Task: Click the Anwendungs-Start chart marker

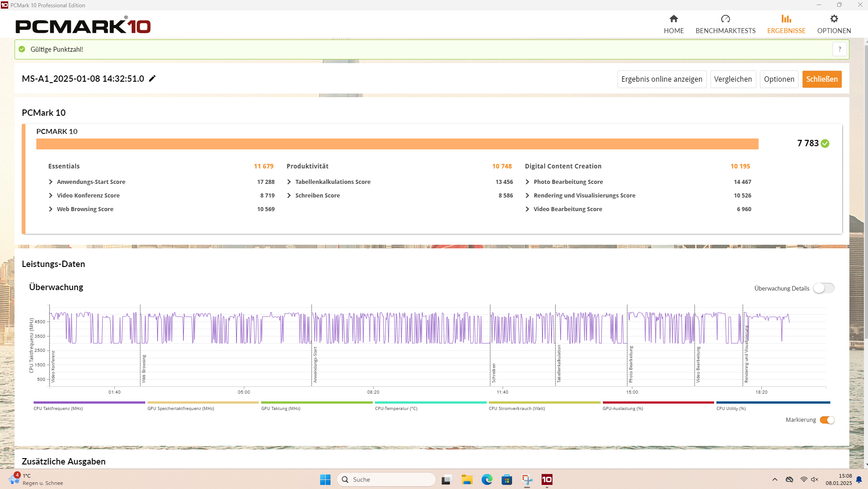Action: 316,365
